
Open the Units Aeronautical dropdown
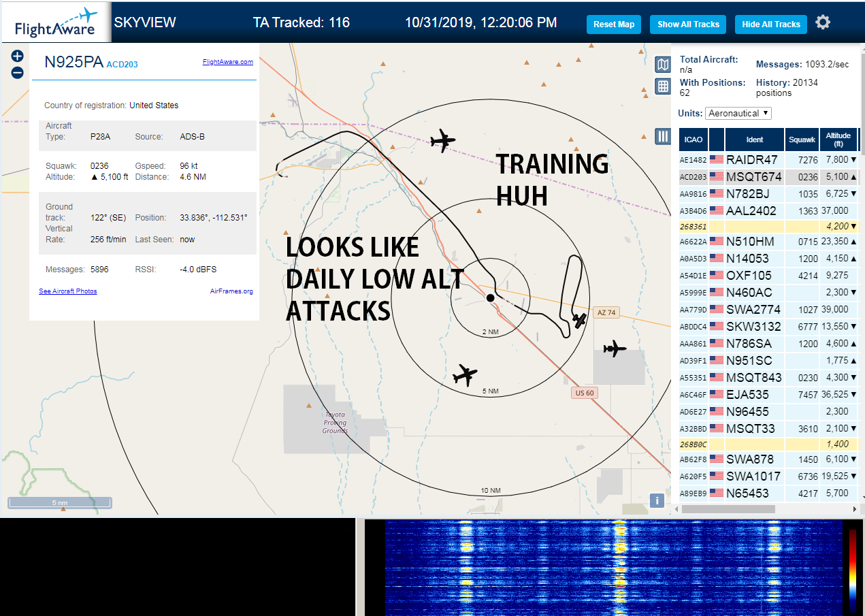(x=738, y=113)
